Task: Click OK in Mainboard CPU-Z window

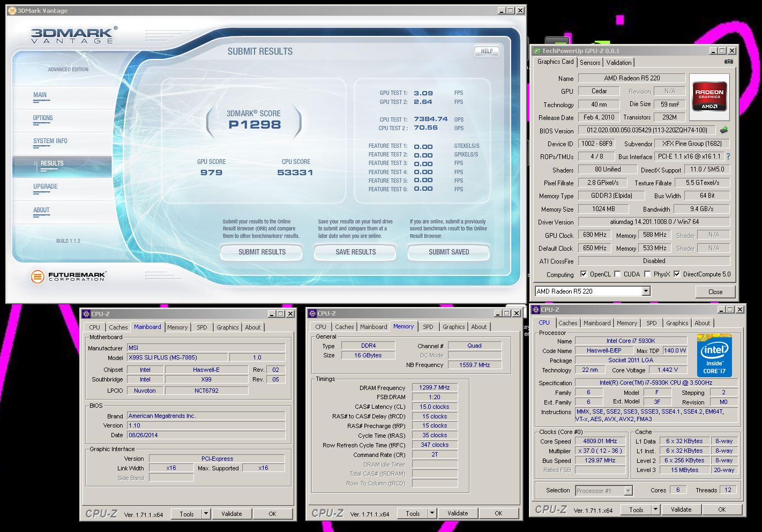Action: [272, 514]
